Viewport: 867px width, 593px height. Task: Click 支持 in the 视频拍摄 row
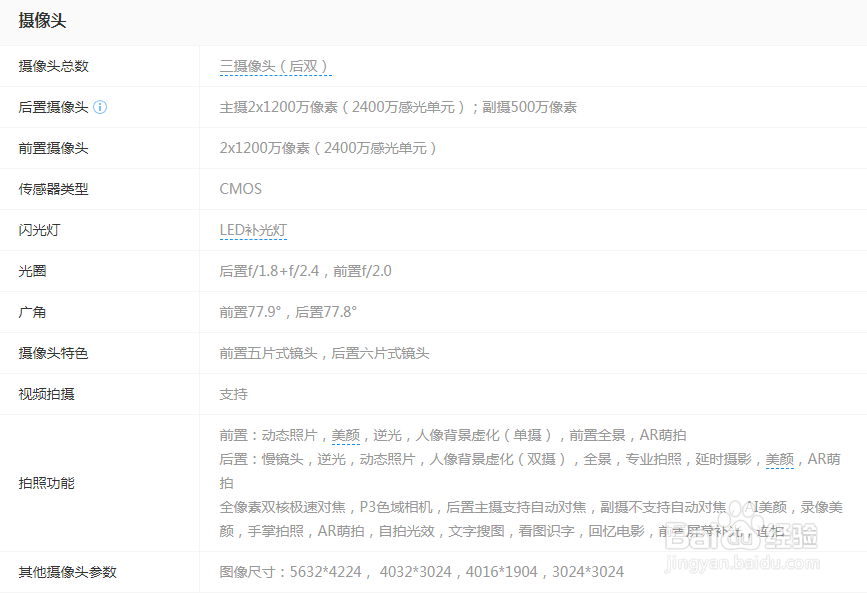point(233,394)
